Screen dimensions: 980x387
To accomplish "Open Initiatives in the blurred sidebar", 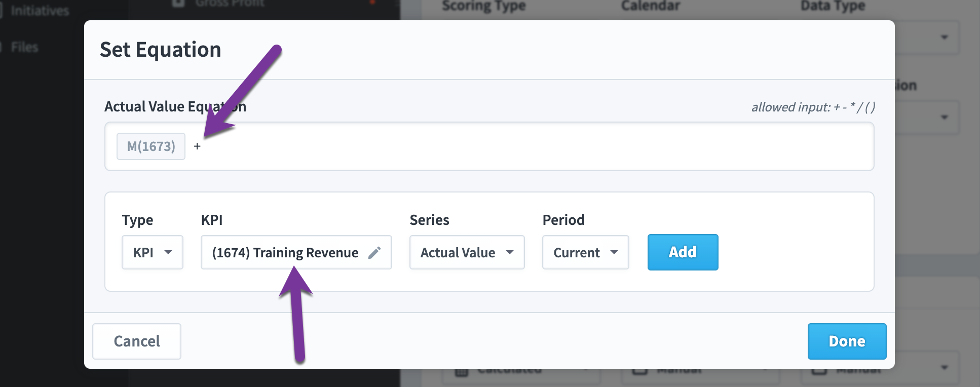I will 40,10.
